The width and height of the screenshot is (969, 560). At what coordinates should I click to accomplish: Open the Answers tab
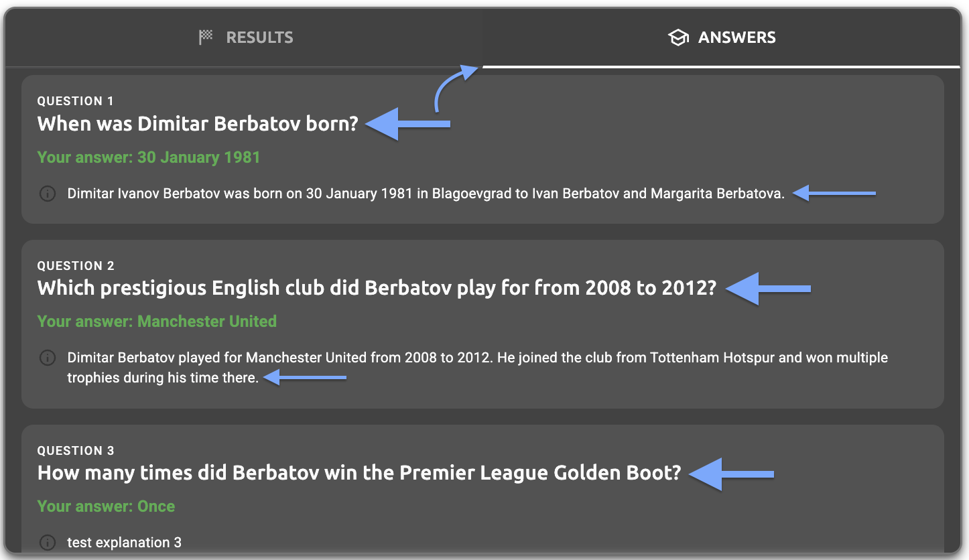coord(722,38)
